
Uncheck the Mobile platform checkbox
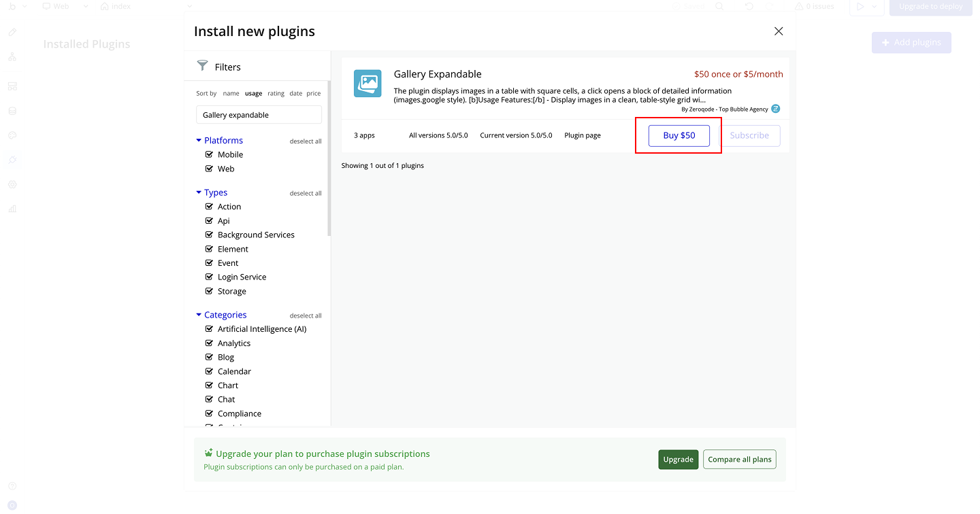coord(210,154)
